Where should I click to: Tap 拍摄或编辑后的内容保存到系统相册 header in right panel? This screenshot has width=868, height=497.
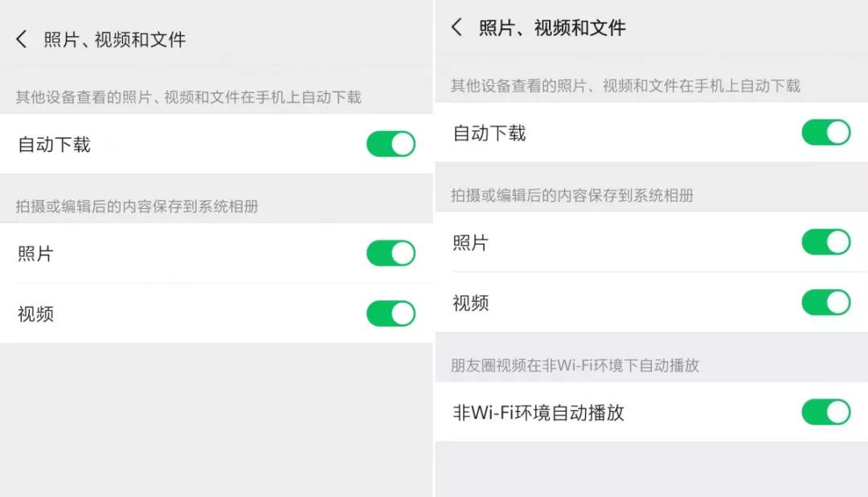(571, 195)
